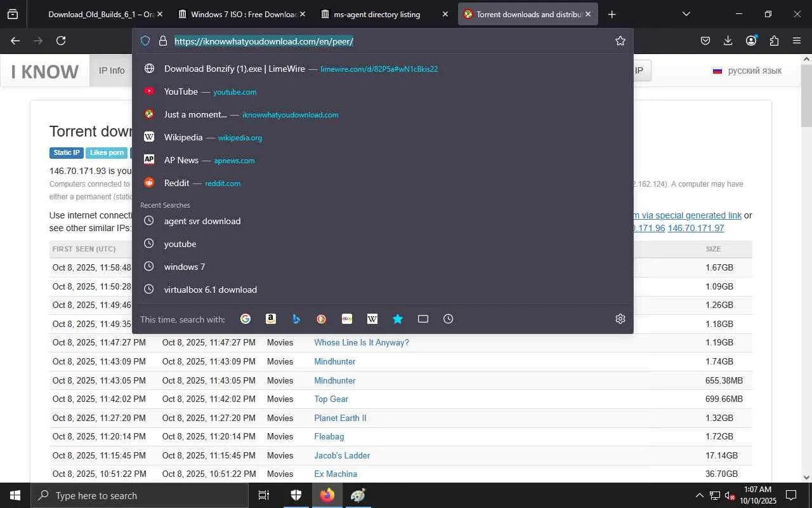Pick the Reddit suggestion
Screen dimensions: 812x508
click(x=383, y=183)
